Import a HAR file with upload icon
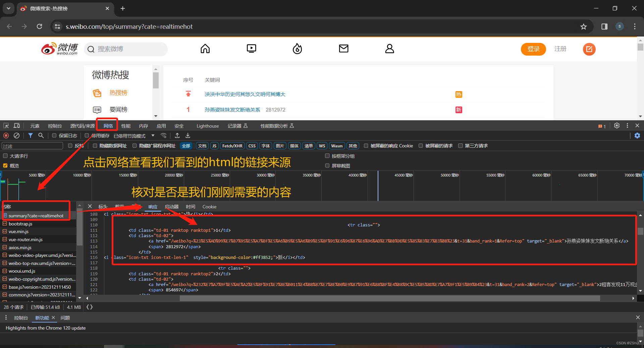The width and height of the screenshot is (644, 348). coord(177,136)
